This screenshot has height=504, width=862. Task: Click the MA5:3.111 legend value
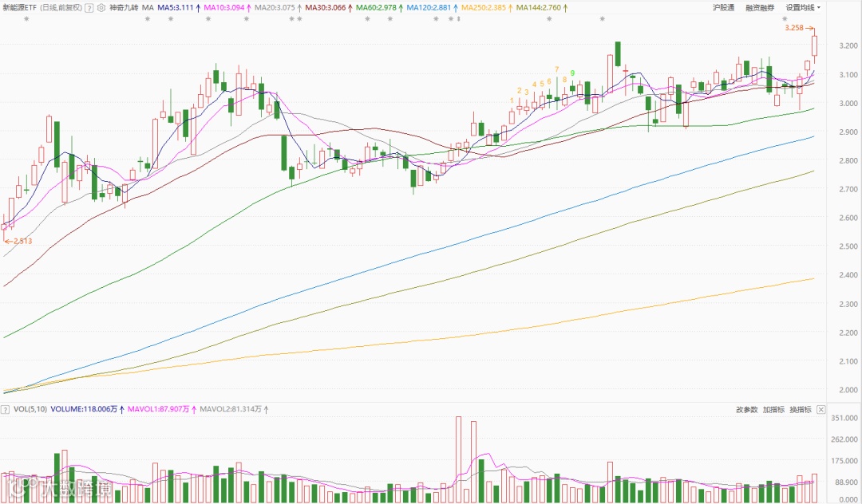pos(176,8)
